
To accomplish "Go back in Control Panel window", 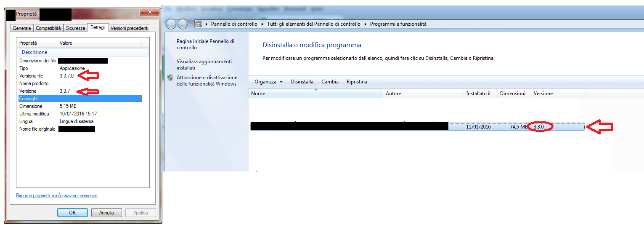I will [x=171, y=24].
